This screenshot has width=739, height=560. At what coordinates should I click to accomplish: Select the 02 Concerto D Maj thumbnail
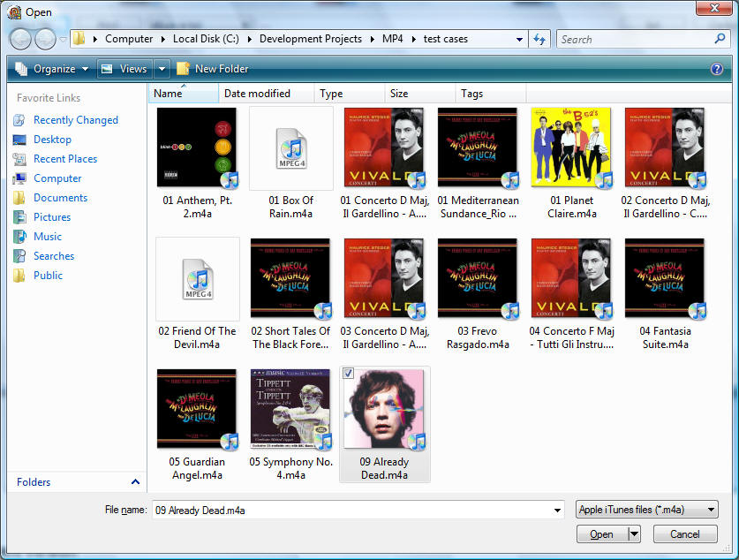(665, 148)
